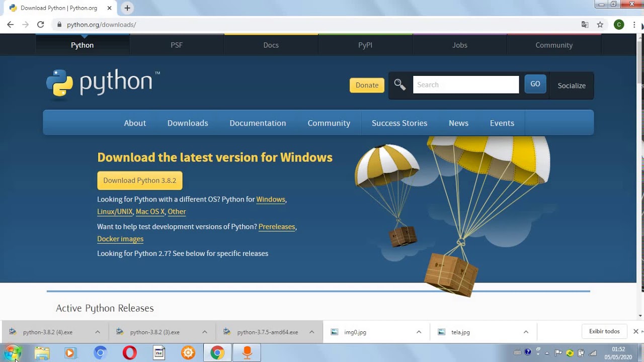Open downloaded file img0.jpg
The image size is (644, 362).
355,332
